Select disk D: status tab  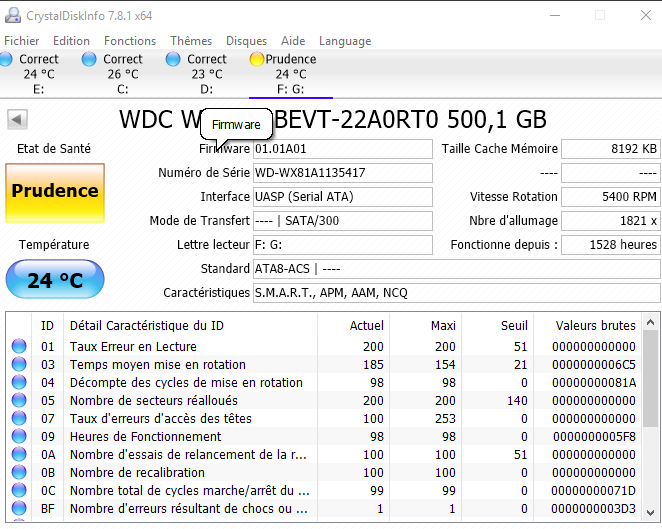coord(206,74)
